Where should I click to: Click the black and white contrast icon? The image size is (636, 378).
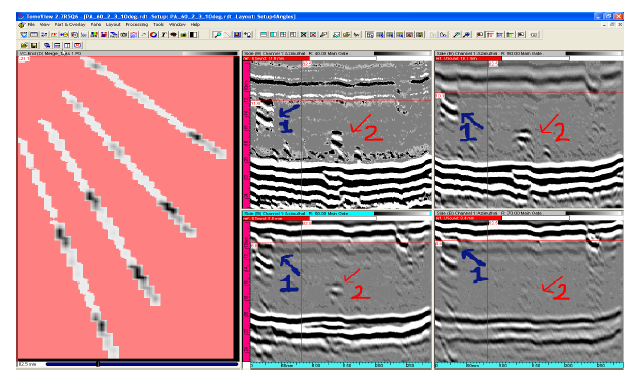(x=193, y=35)
